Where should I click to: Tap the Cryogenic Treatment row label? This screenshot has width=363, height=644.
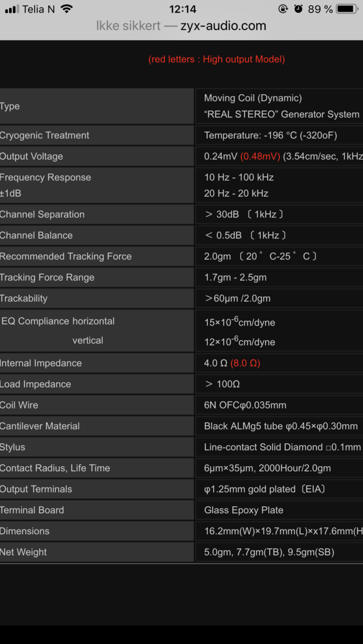[45, 135]
